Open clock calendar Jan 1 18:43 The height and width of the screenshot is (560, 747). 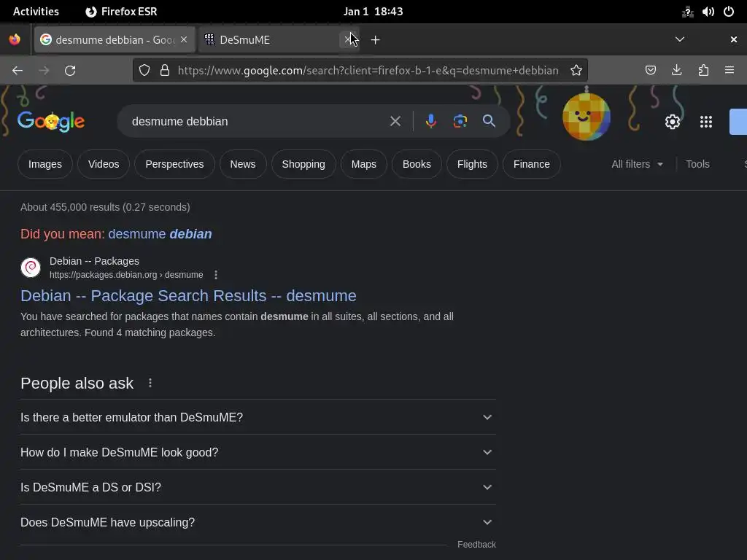point(373,12)
